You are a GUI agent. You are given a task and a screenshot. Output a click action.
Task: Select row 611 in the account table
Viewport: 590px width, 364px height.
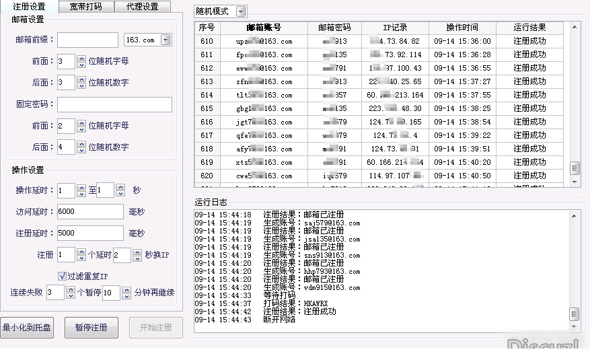(x=379, y=54)
